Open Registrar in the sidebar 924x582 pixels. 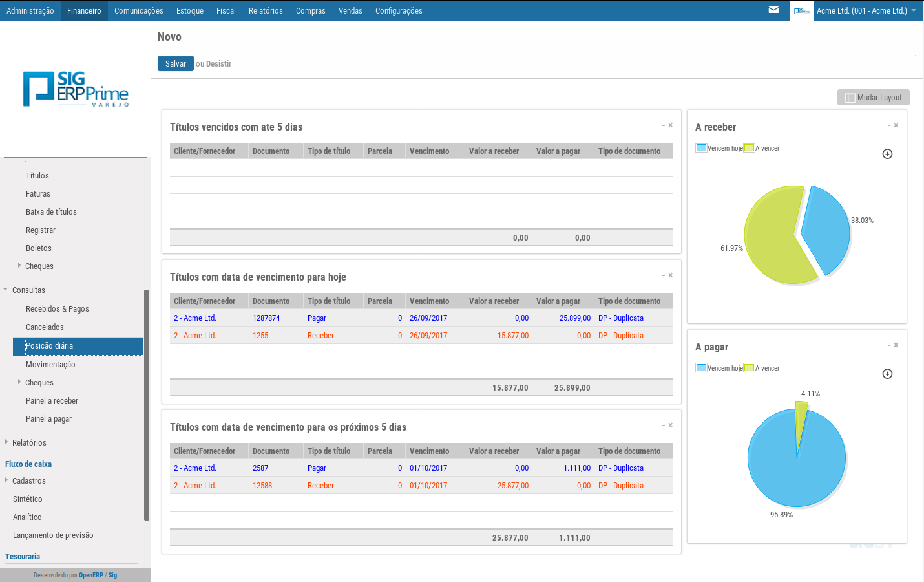click(x=41, y=230)
